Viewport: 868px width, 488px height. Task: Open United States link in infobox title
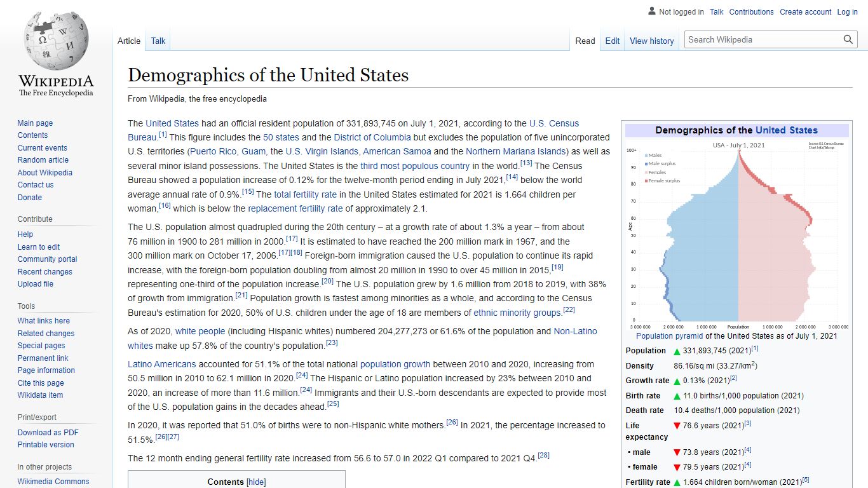coord(787,130)
